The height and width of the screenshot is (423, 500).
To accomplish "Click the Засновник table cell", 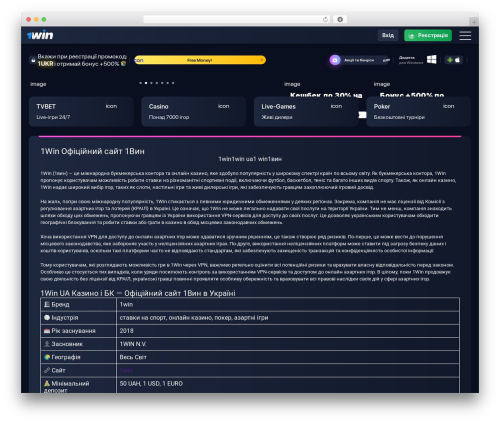I will tap(79, 344).
